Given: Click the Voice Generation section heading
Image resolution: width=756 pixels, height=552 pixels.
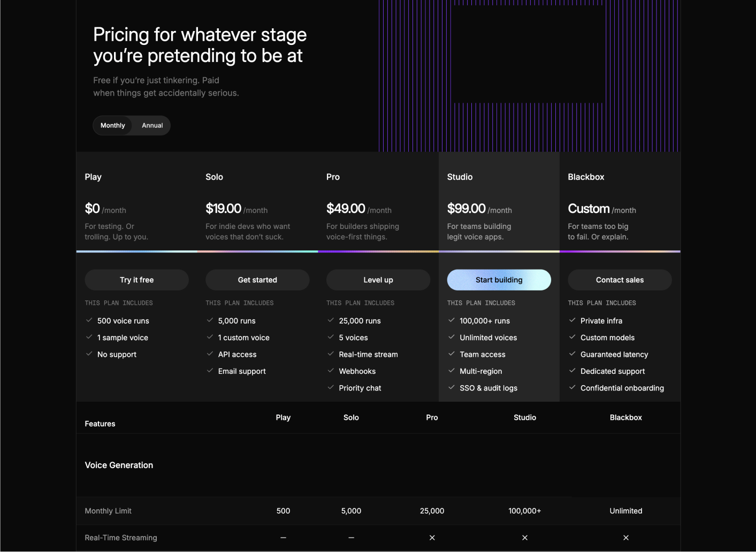Looking at the screenshot, I should [119, 465].
